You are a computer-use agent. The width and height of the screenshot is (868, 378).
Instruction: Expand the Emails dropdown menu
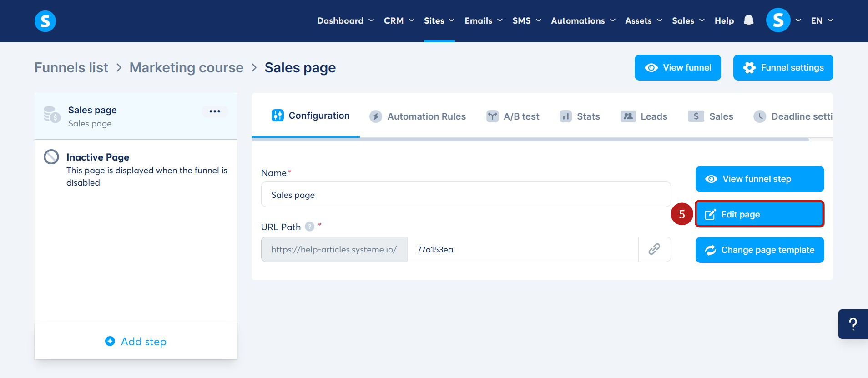[x=484, y=20]
